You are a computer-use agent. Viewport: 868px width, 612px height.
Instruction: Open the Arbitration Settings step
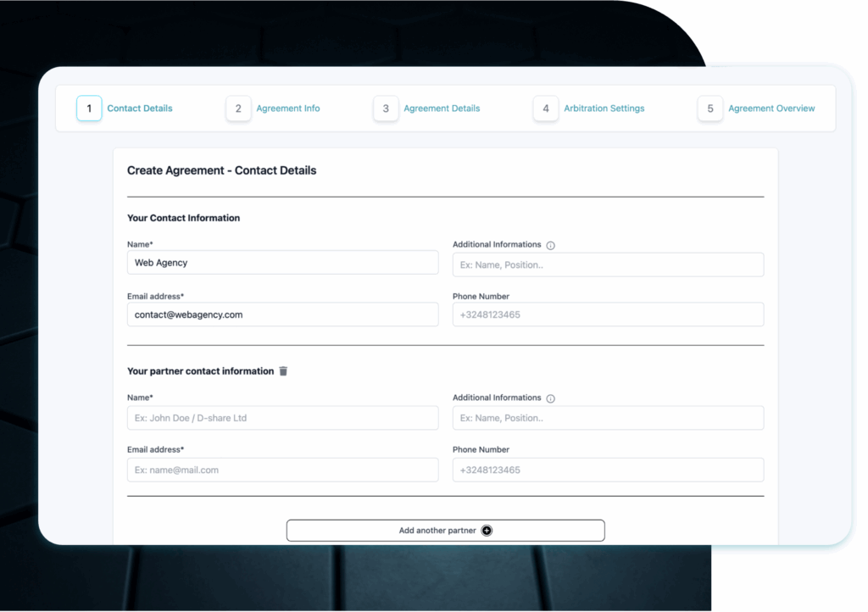click(604, 108)
